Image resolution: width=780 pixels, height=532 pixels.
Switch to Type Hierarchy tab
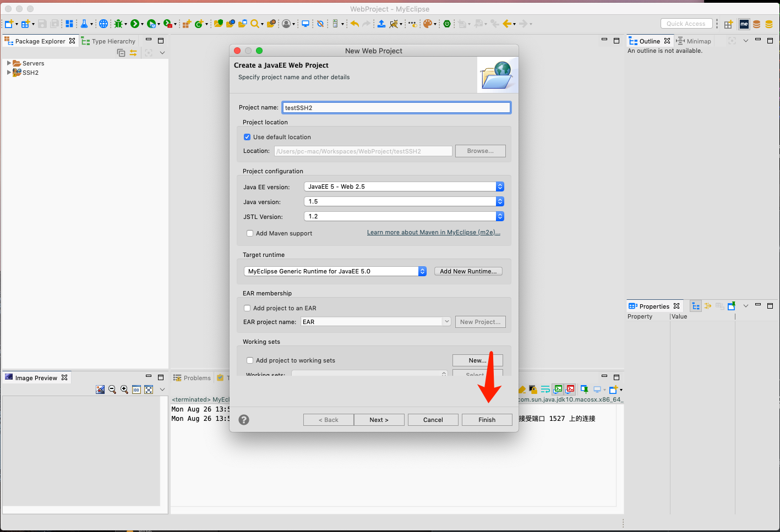tap(108, 41)
